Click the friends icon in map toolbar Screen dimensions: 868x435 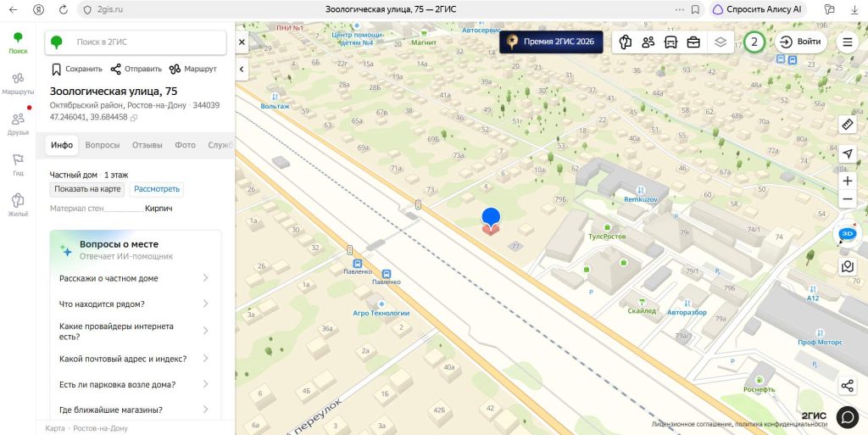pos(648,42)
